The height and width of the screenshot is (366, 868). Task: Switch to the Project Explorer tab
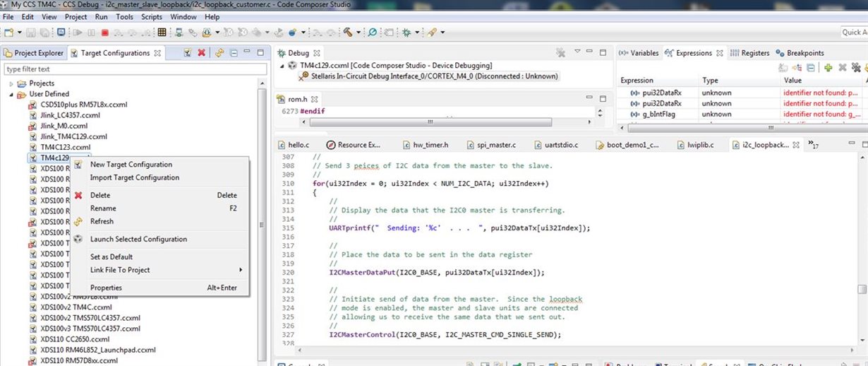(34, 53)
